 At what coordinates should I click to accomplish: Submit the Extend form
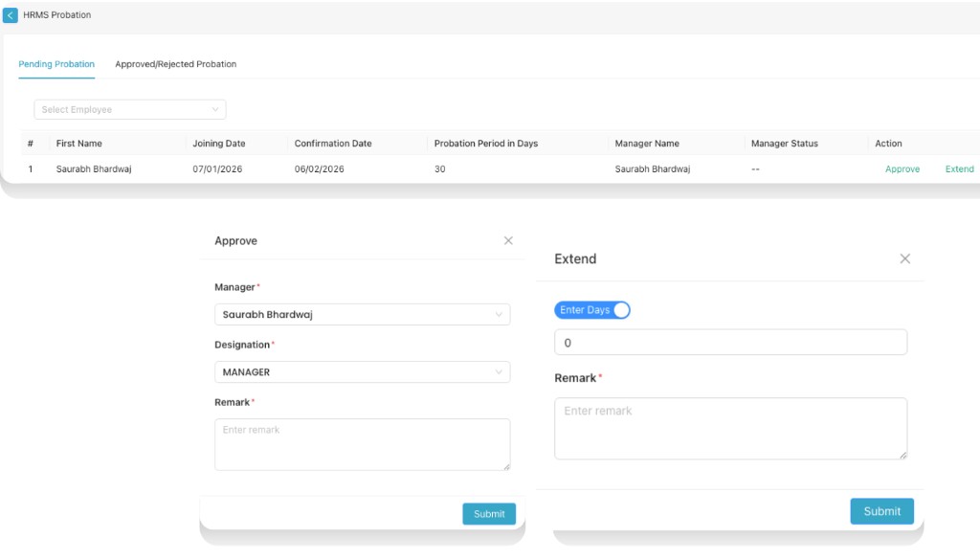click(x=880, y=510)
